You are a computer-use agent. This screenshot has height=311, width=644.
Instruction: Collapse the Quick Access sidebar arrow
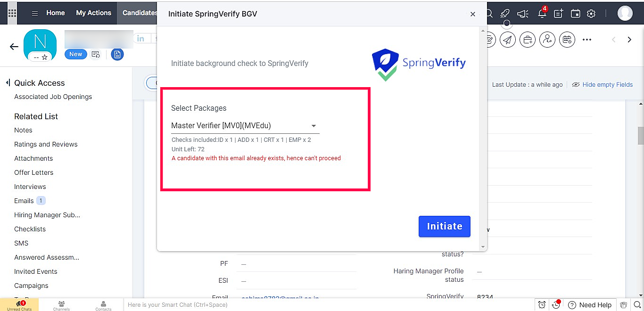8,83
